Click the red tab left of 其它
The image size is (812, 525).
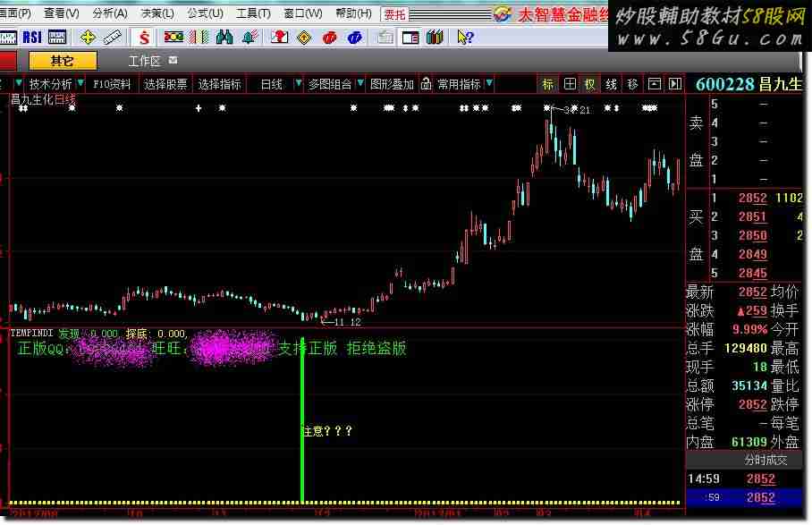(x=8, y=61)
